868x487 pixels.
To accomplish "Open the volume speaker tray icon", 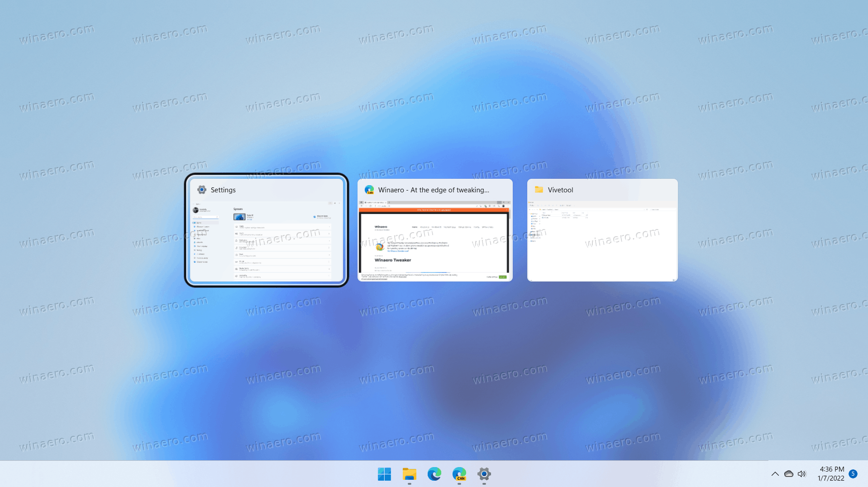I will [x=802, y=474].
